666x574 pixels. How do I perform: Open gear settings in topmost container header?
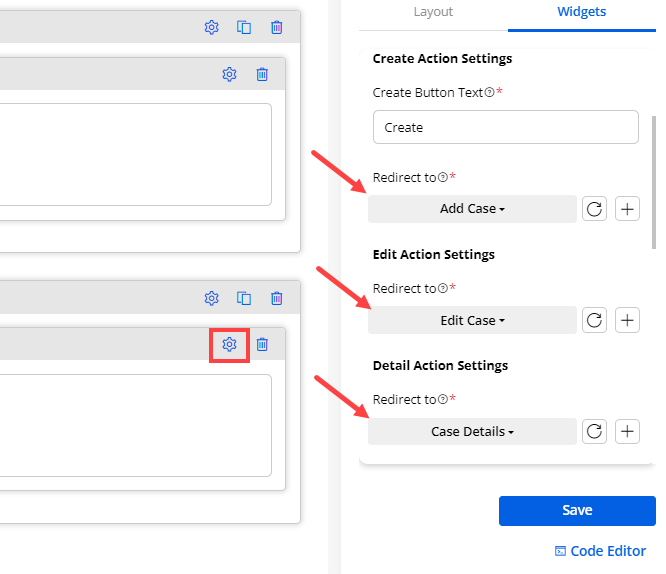pyautogui.click(x=211, y=28)
